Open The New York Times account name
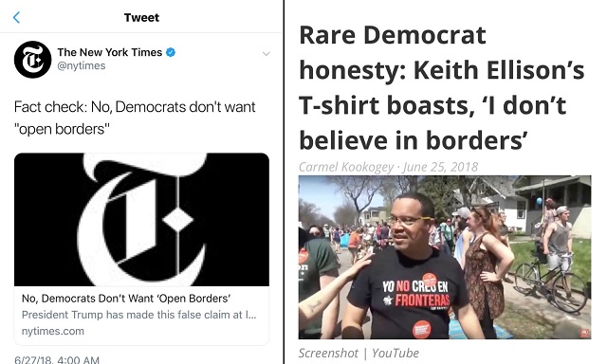607x364 pixels. tap(110, 52)
